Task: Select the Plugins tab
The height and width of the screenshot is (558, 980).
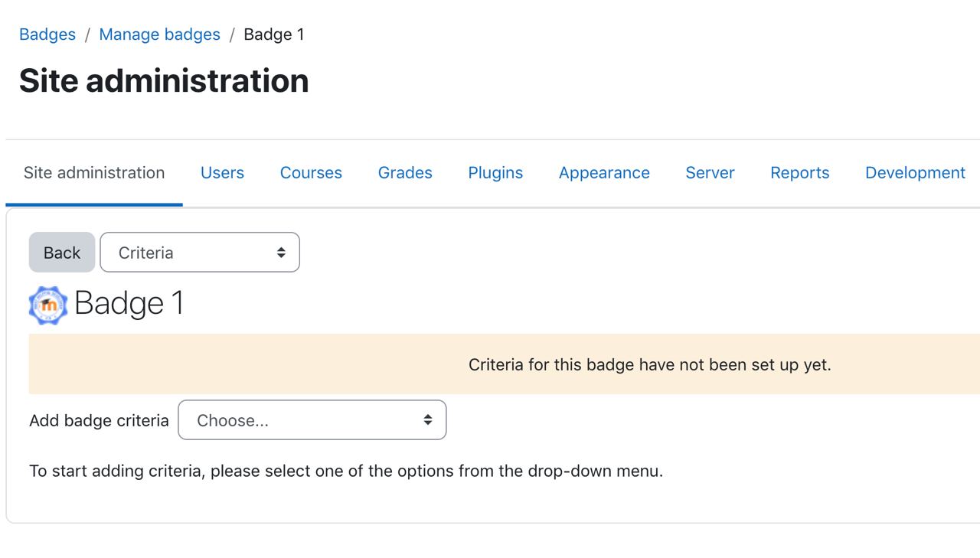Action: (x=495, y=173)
